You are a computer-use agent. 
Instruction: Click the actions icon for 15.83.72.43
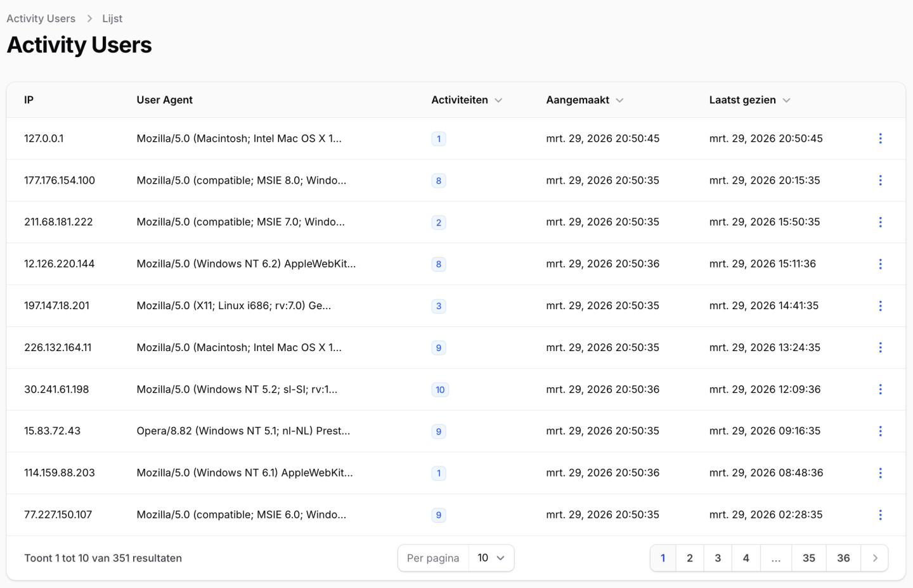(x=880, y=431)
